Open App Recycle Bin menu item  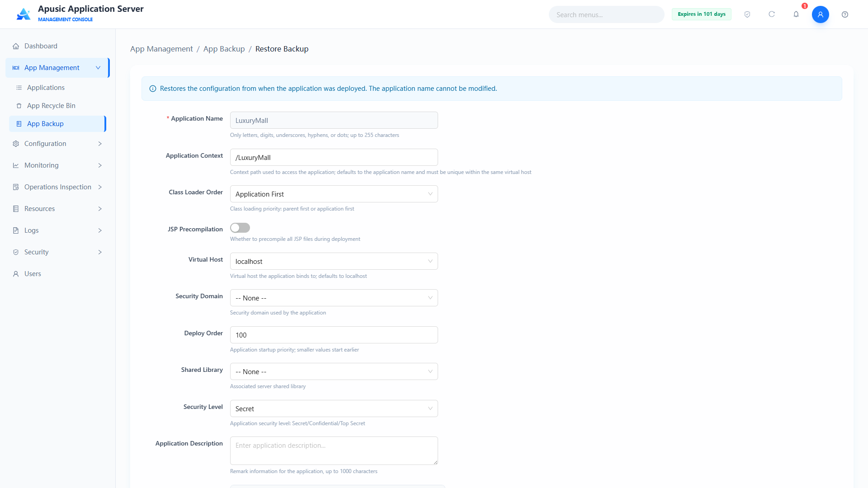pyautogui.click(x=57, y=106)
